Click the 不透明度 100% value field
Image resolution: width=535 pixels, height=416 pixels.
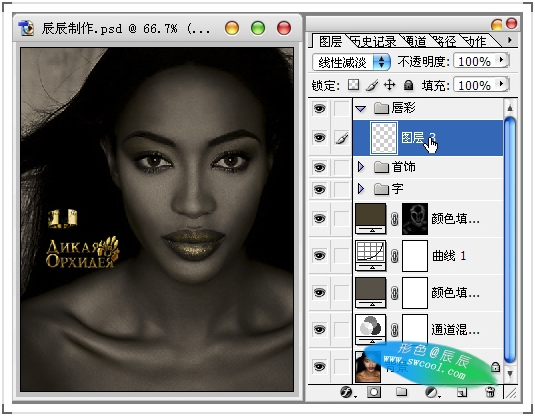[x=475, y=61]
